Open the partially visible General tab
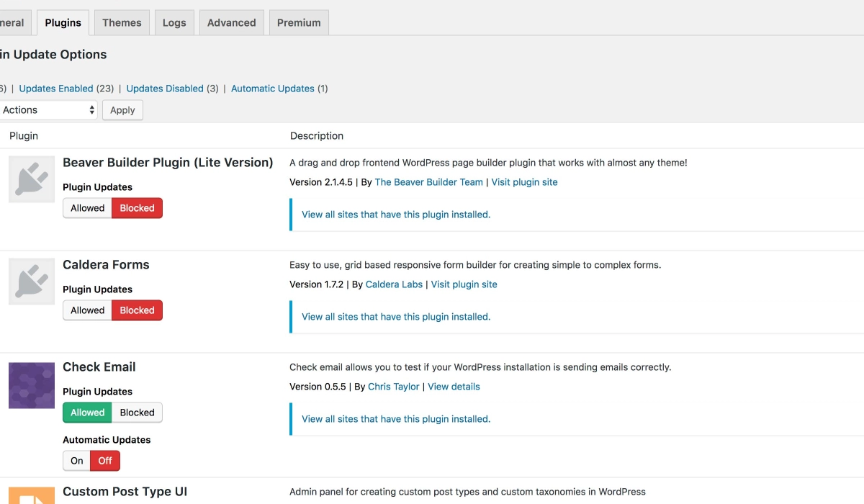Viewport: 864px width, 504px height. (14, 22)
